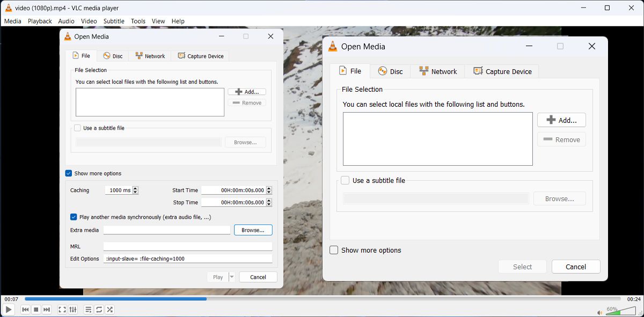Play the previous media item
The width and height of the screenshot is (644, 317).
click(x=24, y=309)
